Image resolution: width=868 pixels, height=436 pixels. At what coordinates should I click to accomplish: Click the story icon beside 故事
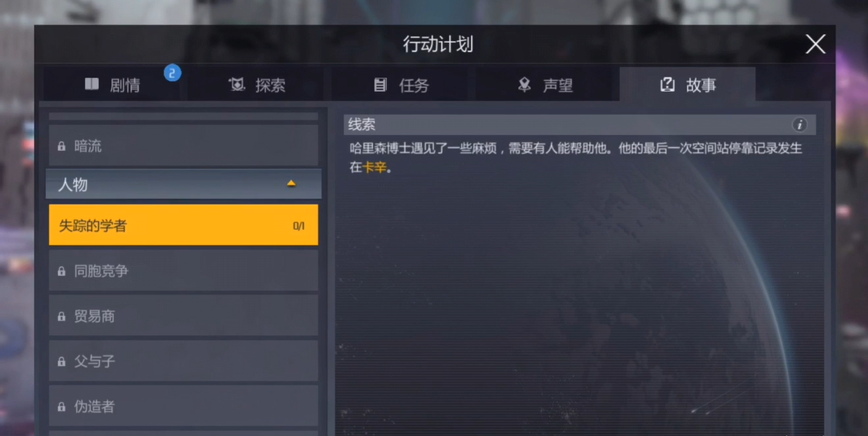coord(667,85)
